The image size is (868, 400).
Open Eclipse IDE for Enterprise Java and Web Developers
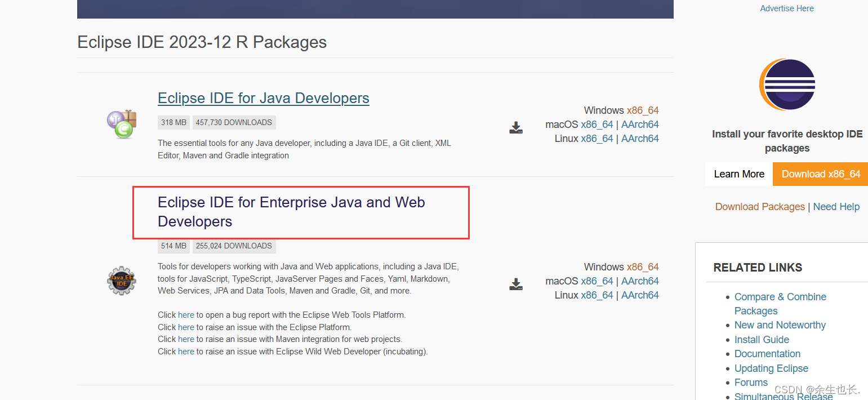pos(291,212)
